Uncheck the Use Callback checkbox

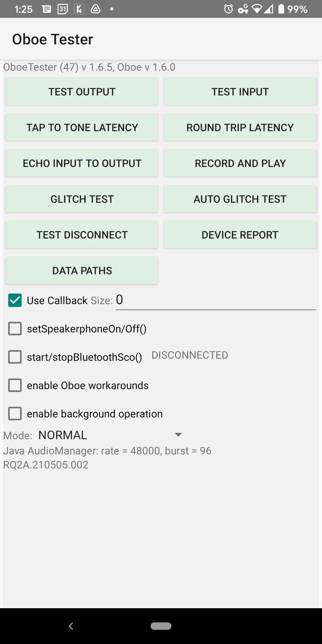pos(15,300)
